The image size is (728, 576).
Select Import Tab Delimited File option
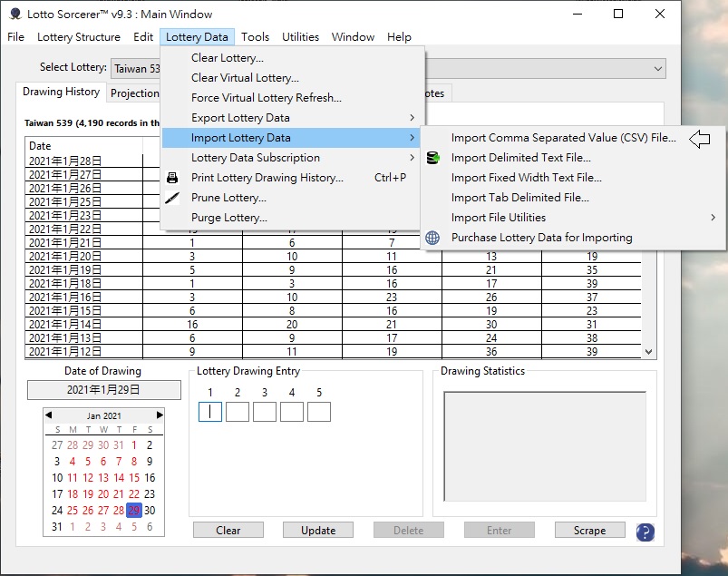(519, 198)
